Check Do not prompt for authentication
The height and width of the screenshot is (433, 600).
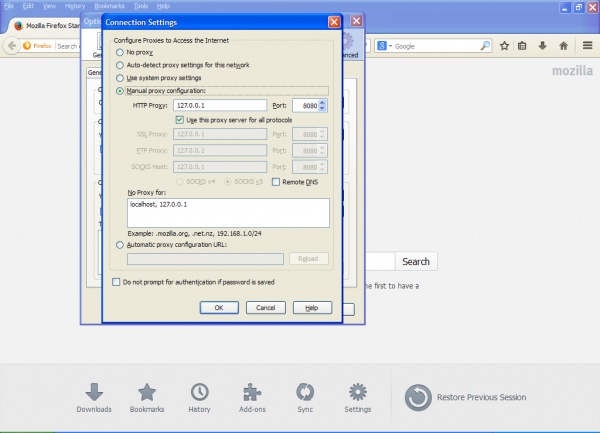tap(116, 282)
